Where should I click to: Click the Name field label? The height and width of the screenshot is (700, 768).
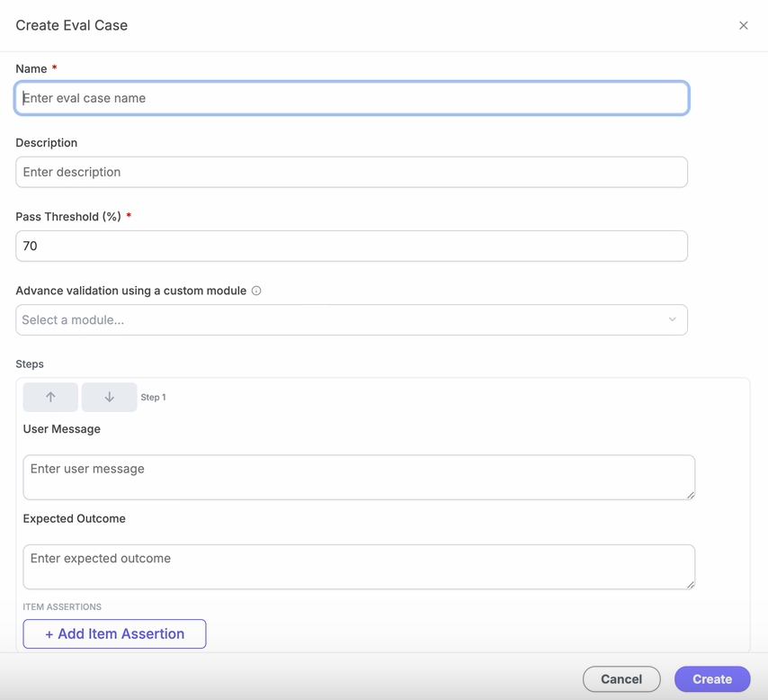click(31, 69)
